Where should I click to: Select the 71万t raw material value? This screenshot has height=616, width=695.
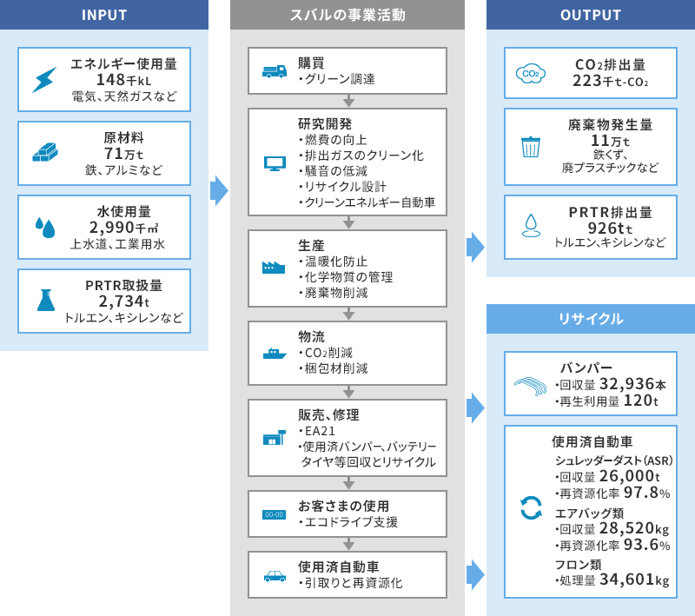[123, 154]
